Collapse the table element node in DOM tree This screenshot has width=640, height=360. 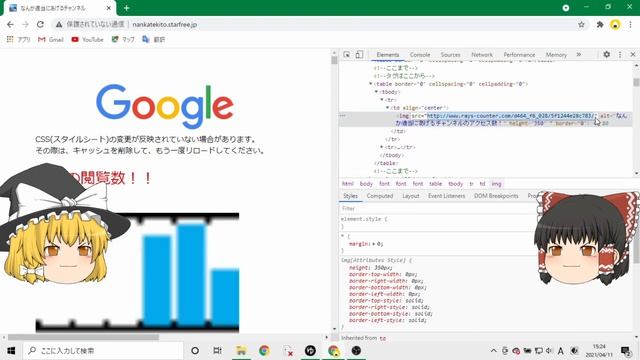[x=371, y=84]
